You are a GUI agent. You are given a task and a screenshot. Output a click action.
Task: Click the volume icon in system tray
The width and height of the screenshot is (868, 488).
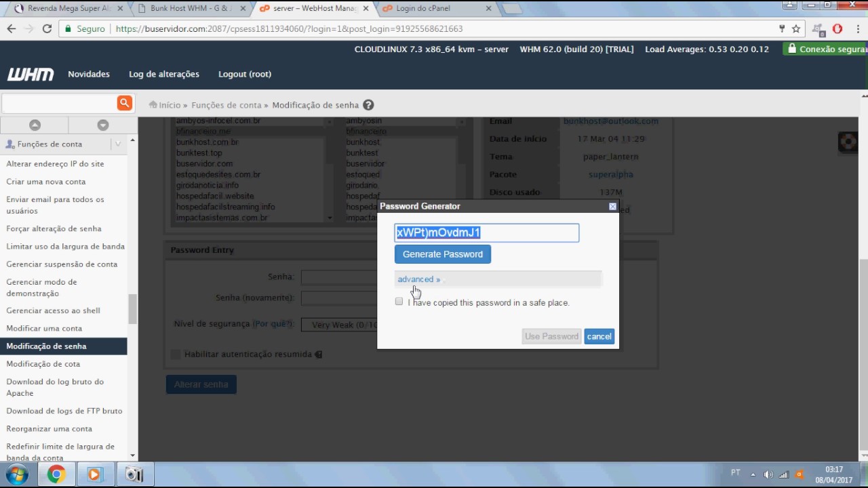click(768, 474)
